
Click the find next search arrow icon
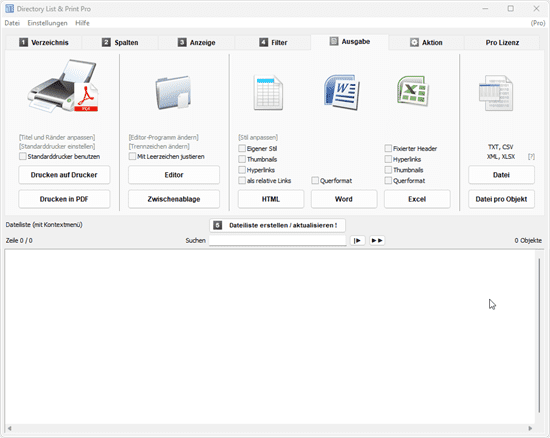pos(357,241)
